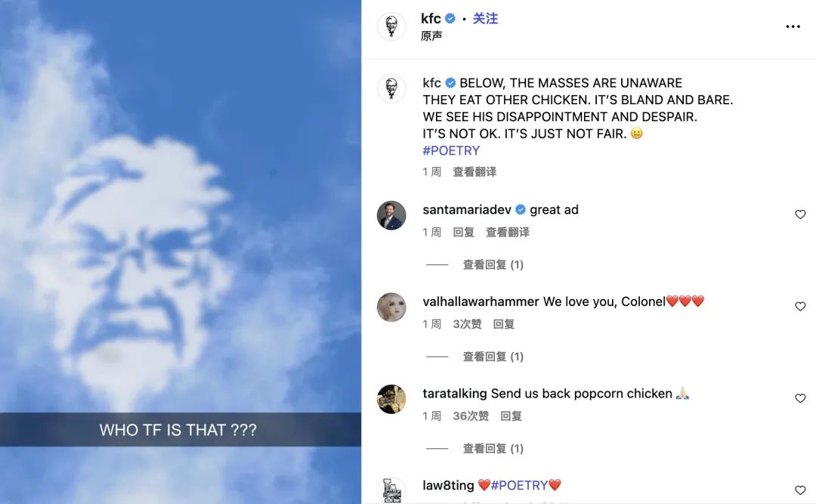This screenshot has width=816, height=504.
Task: Click 查看翻译 under the KFC caption
Action: pos(474,172)
